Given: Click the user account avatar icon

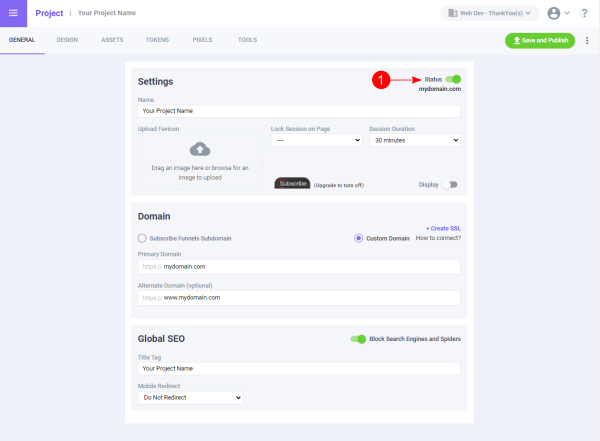Looking at the screenshot, I should (x=553, y=13).
